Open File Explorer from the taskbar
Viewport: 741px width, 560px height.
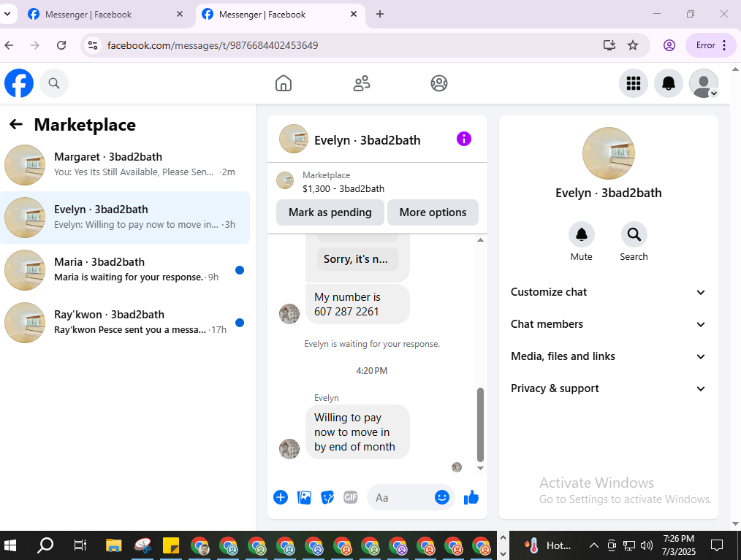pyautogui.click(x=113, y=546)
